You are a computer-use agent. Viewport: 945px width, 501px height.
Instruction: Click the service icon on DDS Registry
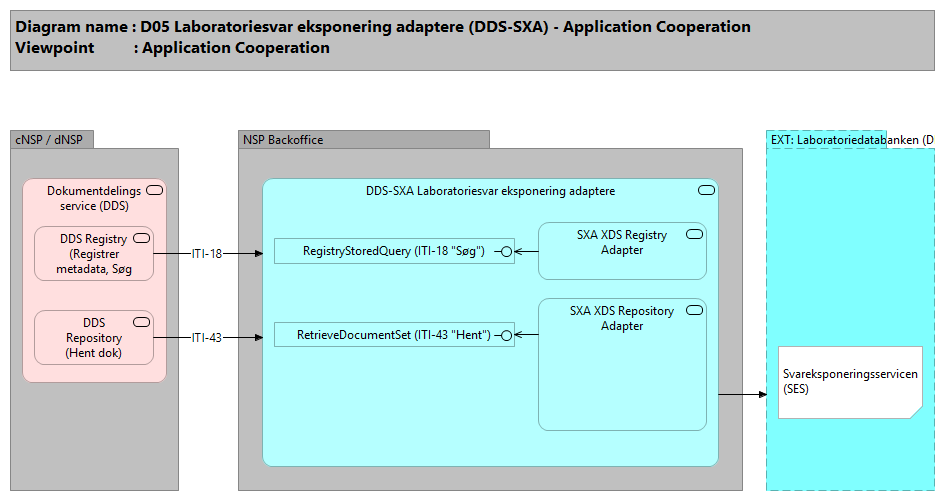[x=141, y=237]
